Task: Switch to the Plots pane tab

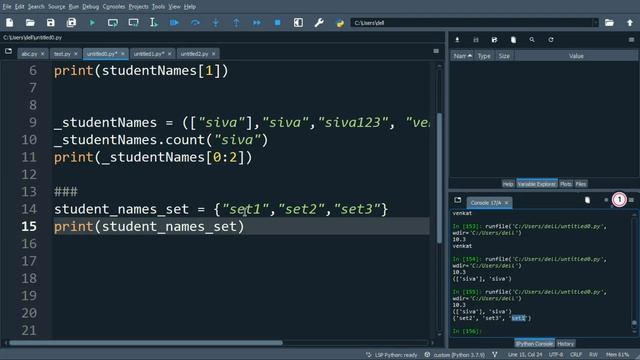Action: coord(566,184)
